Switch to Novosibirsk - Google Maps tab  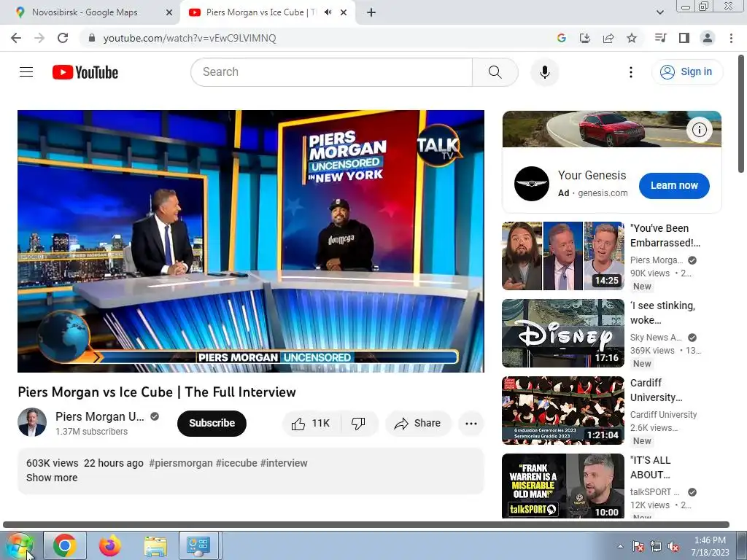click(x=85, y=12)
